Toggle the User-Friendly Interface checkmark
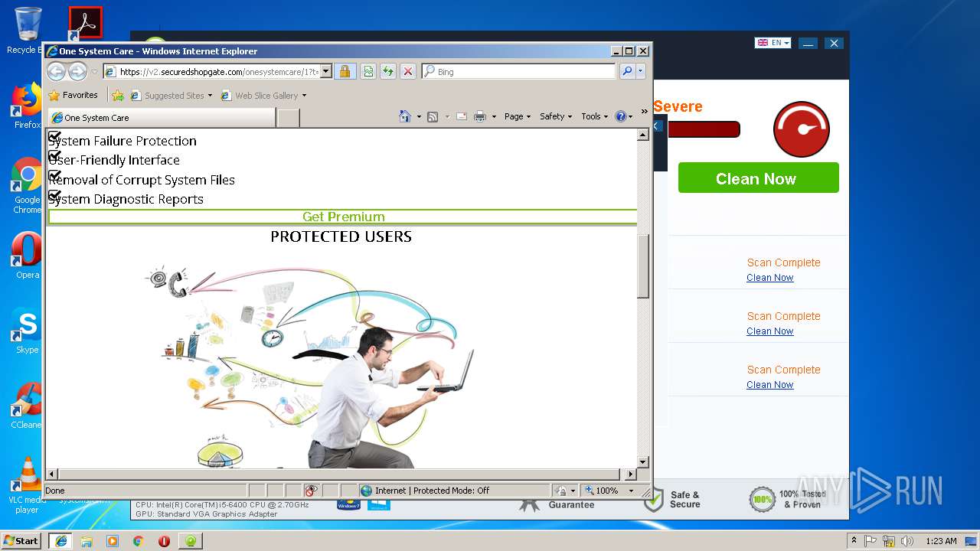The height and width of the screenshot is (551, 980). tap(54, 155)
